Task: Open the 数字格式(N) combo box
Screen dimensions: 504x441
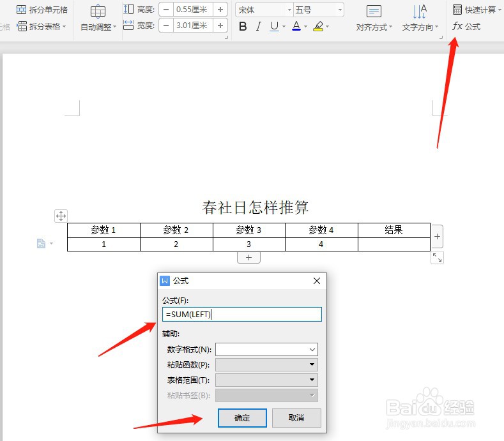Action: pos(266,350)
